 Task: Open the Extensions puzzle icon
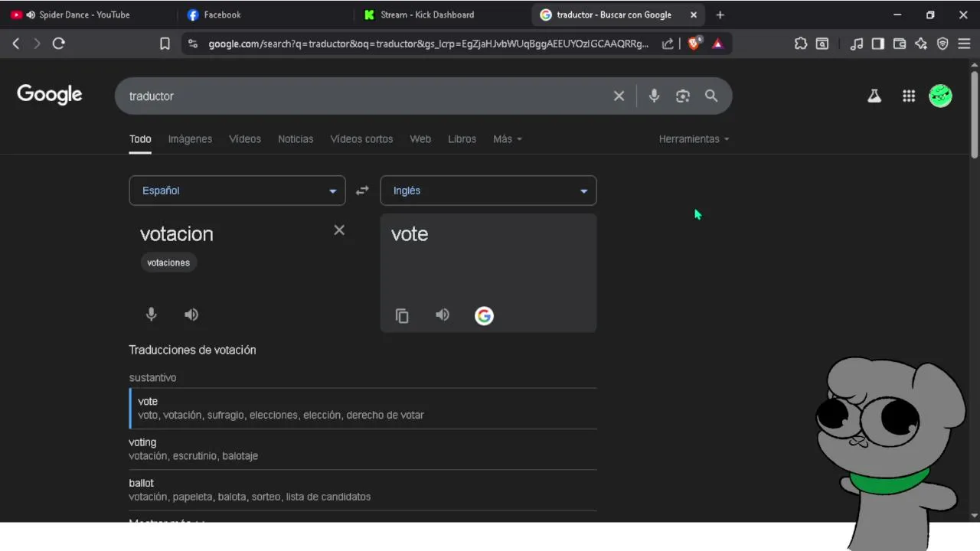point(801,44)
